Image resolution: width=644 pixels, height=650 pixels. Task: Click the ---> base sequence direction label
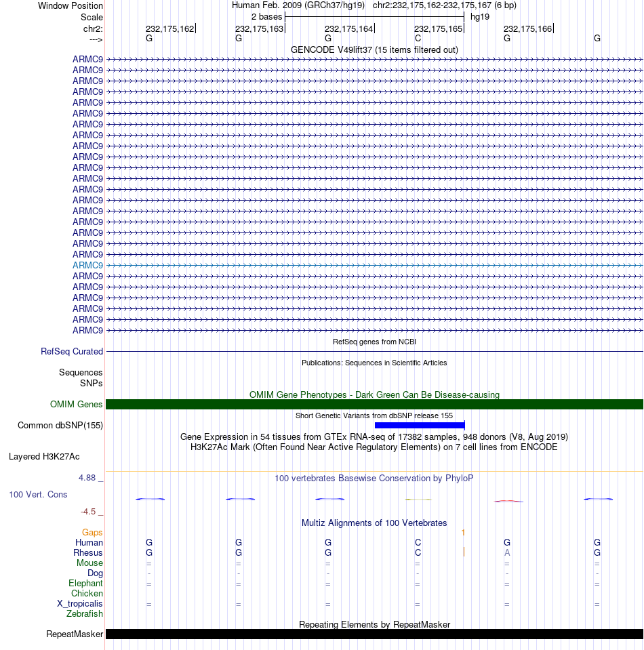[96, 39]
